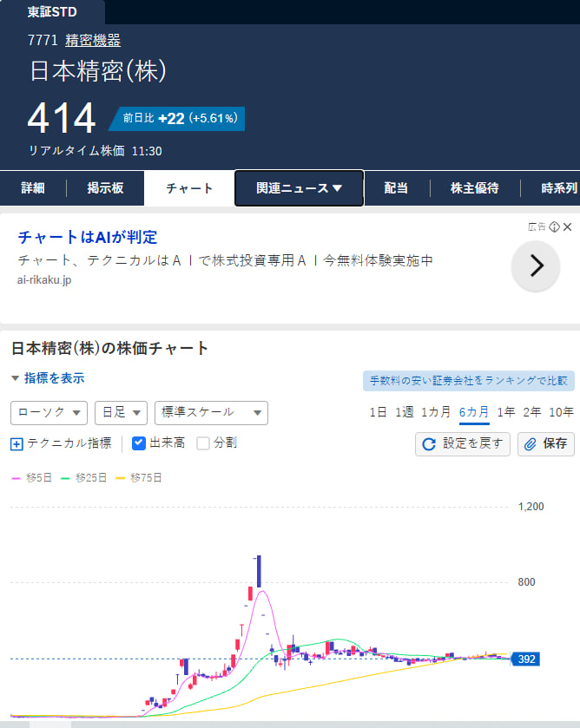Select the 1年 chart range

506,412
